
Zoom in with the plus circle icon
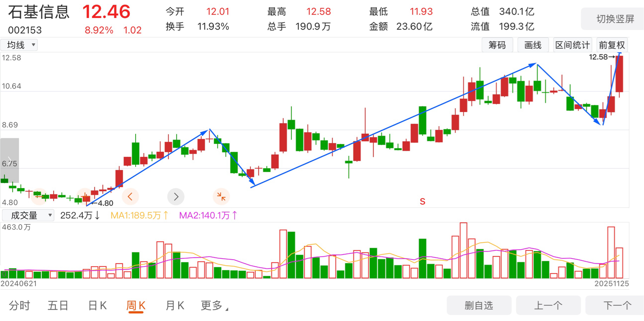tap(85, 196)
